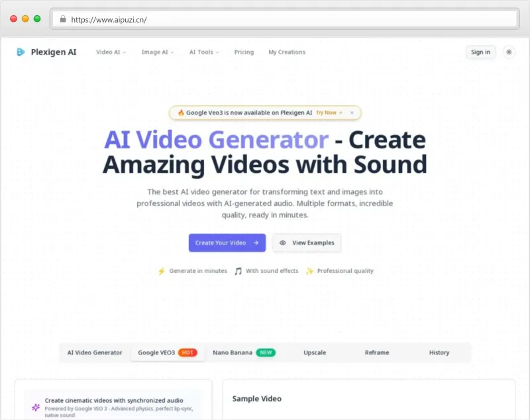This screenshot has width=530, height=420.
Task: Click the Create Your Video button
Action: tap(227, 243)
